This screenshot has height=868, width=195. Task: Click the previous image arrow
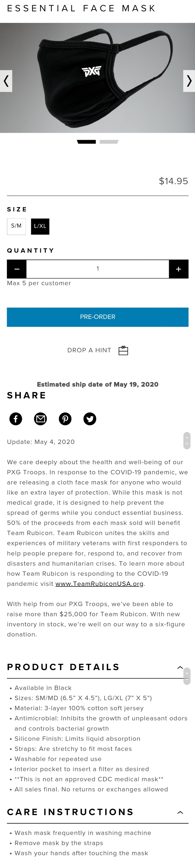(x=6, y=81)
